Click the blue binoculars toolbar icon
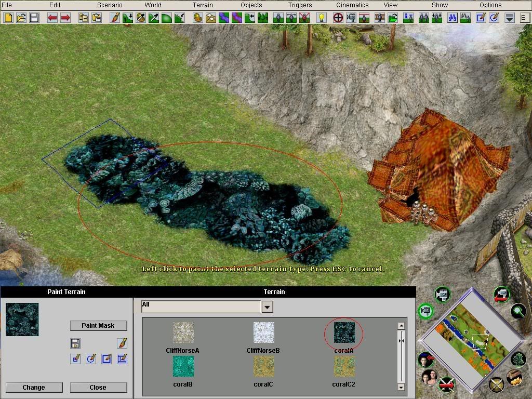The width and height of the screenshot is (532, 399). [453, 18]
